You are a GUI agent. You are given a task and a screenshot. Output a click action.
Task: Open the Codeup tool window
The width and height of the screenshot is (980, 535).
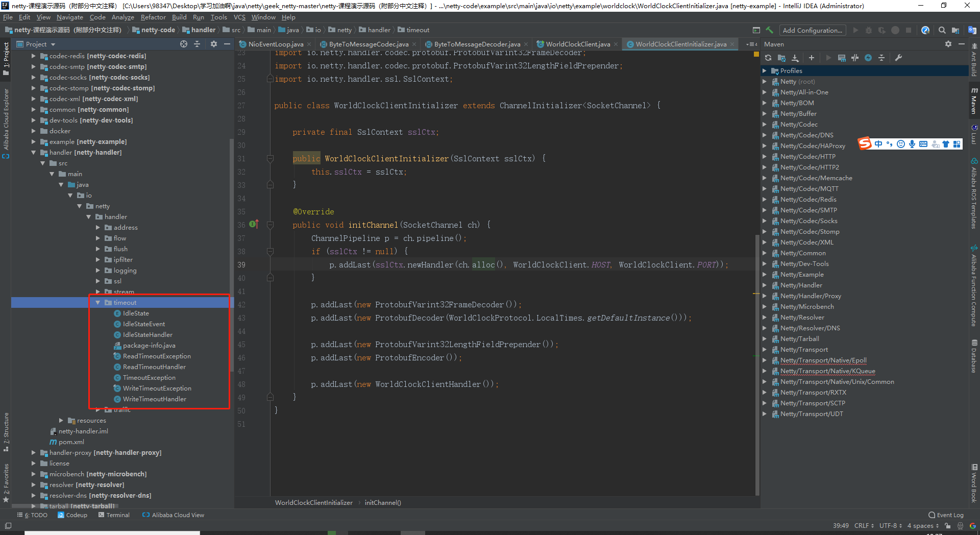[72, 515]
